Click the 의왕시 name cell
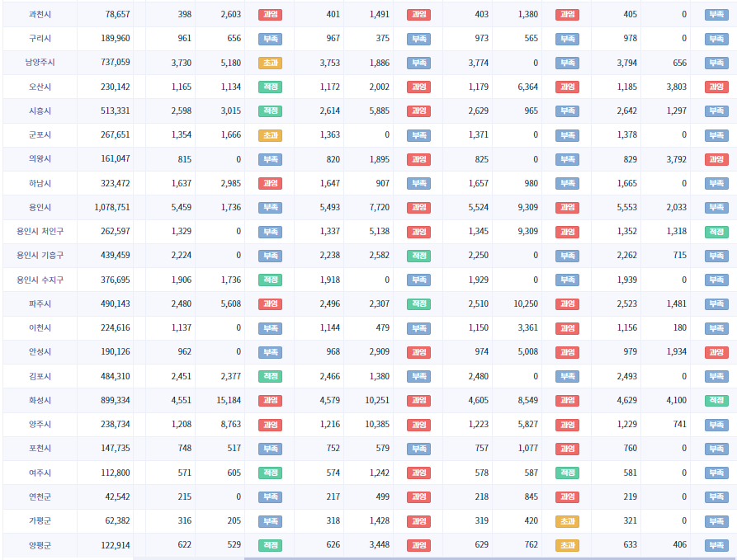This screenshot has height=560, width=737. click(x=40, y=159)
